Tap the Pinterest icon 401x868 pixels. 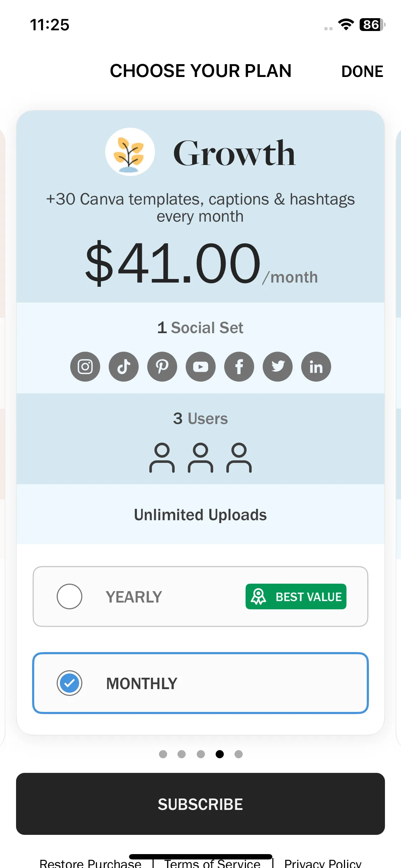(162, 367)
